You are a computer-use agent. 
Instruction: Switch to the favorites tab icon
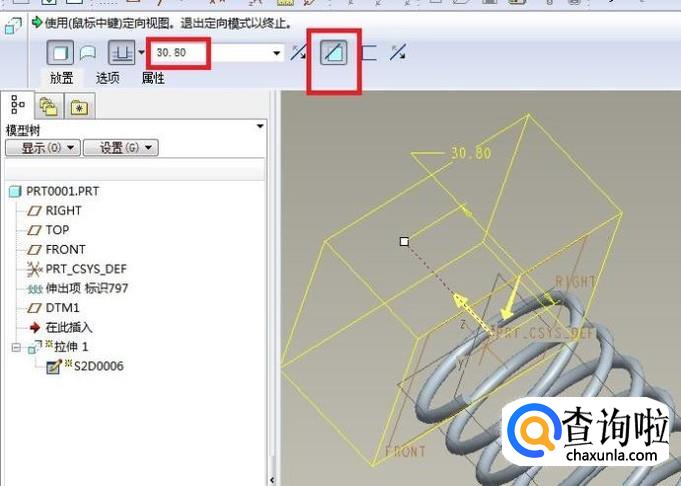tap(79, 107)
